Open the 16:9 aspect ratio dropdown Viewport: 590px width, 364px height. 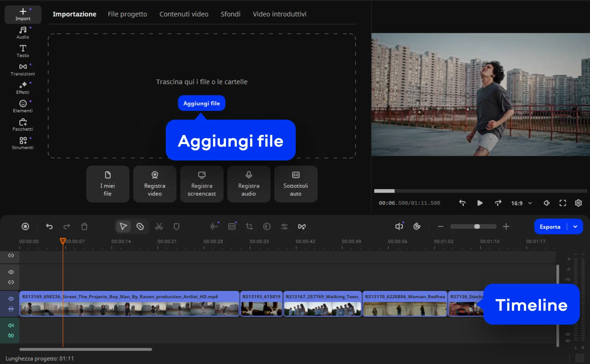[x=521, y=203]
